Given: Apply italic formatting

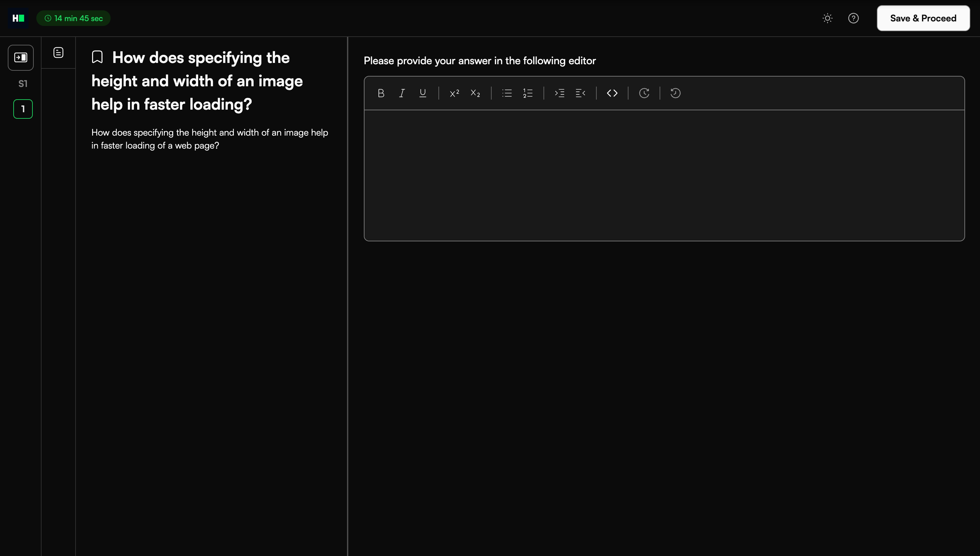Looking at the screenshot, I should pos(401,93).
